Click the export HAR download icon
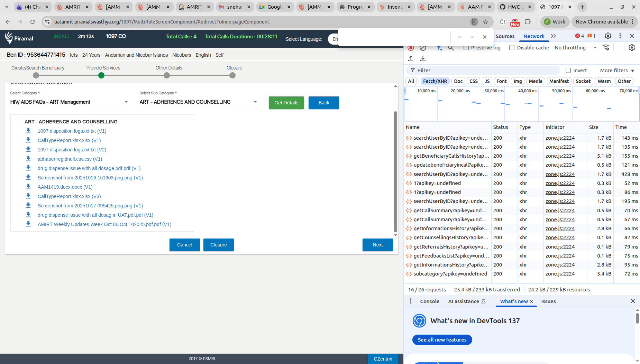 pyautogui.click(x=423, y=58)
